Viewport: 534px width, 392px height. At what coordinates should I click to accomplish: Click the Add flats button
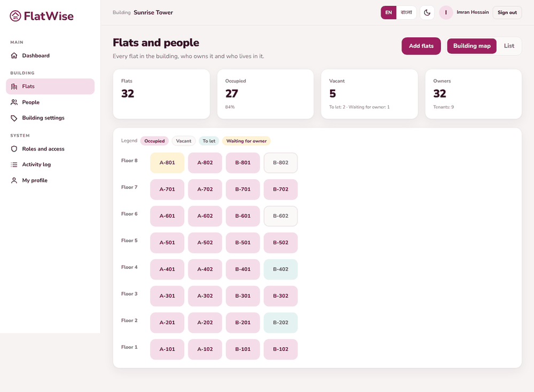click(421, 46)
